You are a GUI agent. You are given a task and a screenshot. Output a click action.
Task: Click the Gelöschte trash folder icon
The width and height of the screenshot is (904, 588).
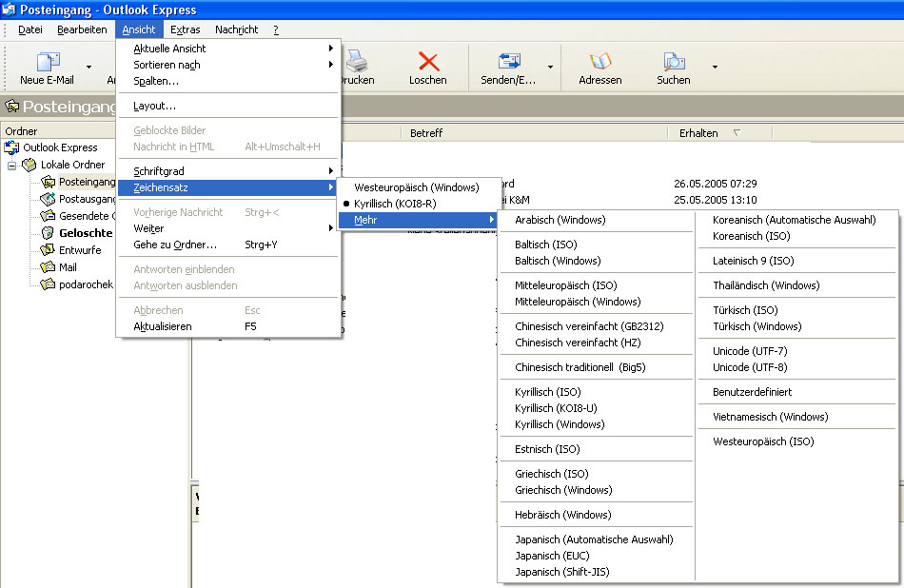coord(48,233)
